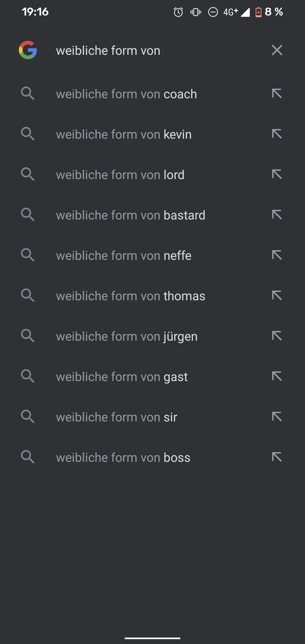
Task: Tap the magnifier icon next to 'jürgen'
Action: click(28, 336)
